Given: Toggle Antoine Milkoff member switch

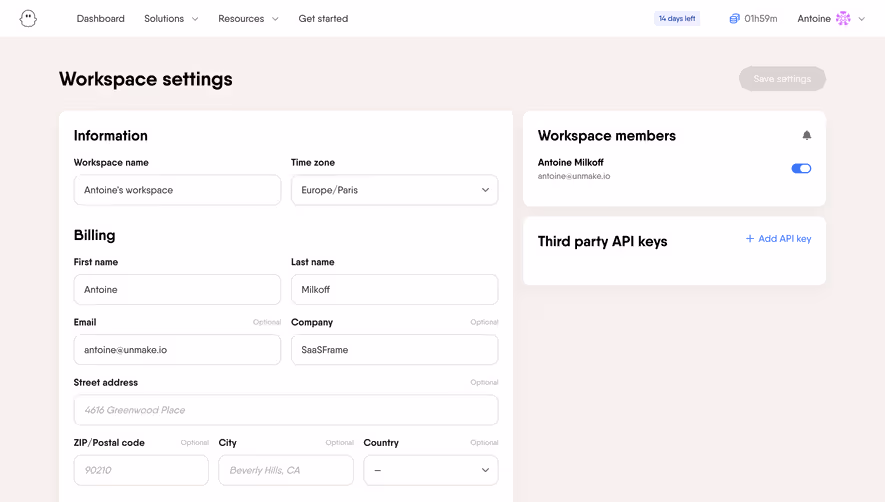Looking at the screenshot, I should [801, 168].
